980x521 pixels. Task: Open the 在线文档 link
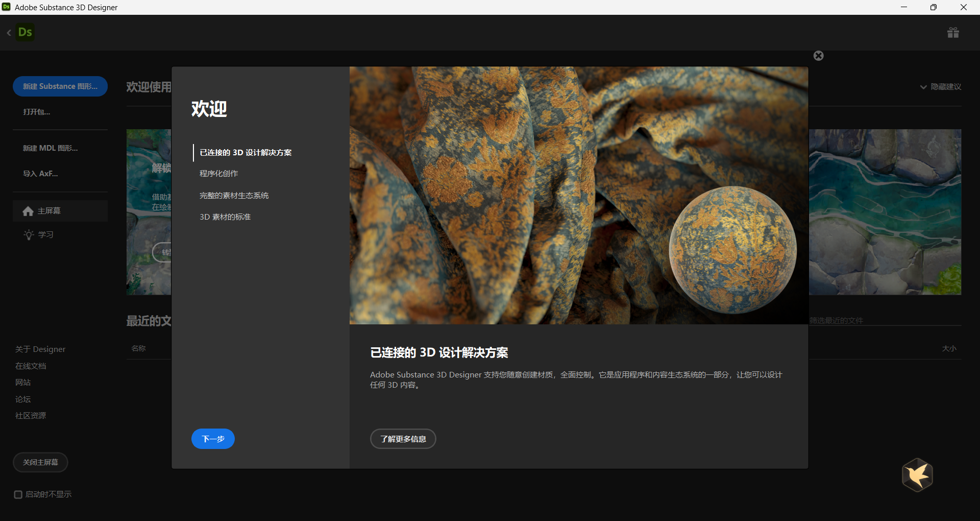[x=31, y=366]
